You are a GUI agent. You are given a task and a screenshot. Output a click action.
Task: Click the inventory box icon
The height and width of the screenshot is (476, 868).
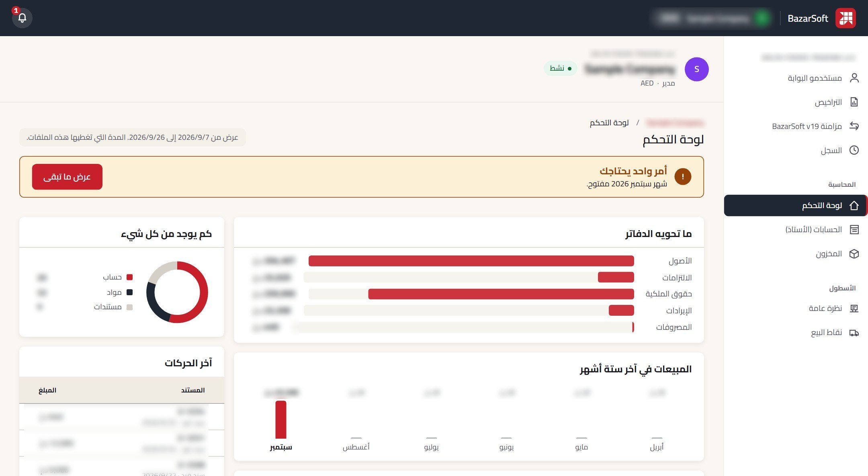click(854, 254)
